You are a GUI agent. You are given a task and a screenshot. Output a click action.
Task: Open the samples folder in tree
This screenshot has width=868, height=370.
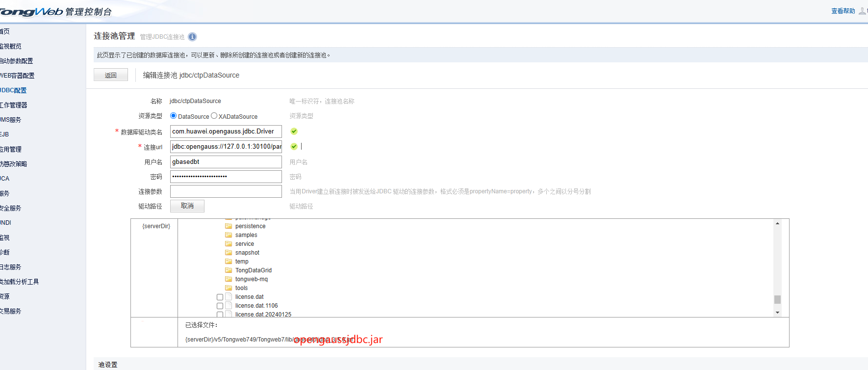tap(246, 235)
